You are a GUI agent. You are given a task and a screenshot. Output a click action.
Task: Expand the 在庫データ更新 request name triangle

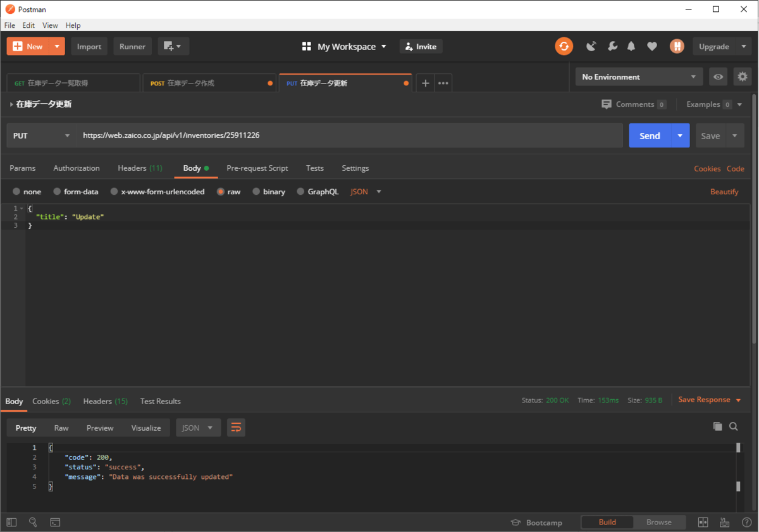tap(11, 104)
